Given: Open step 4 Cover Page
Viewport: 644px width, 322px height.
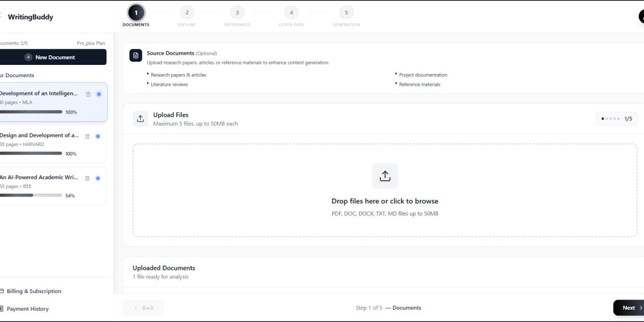Looking at the screenshot, I should (291, 12).
